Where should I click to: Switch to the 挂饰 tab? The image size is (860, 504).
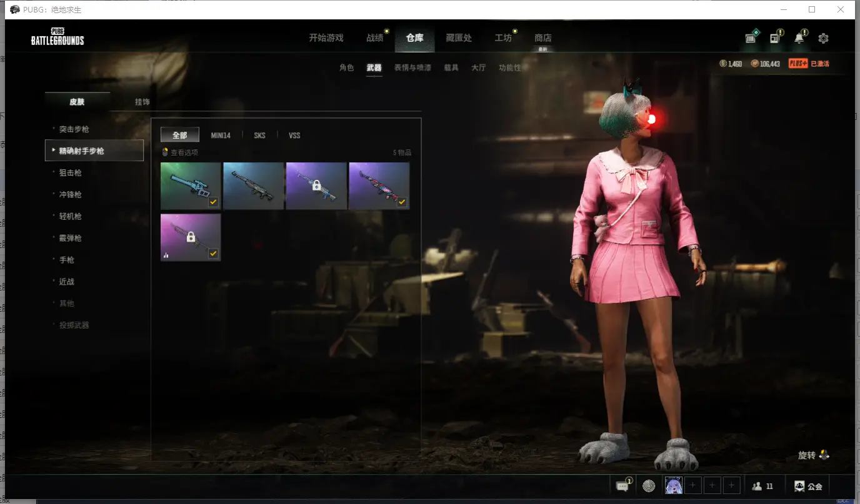tap(142, 102)
